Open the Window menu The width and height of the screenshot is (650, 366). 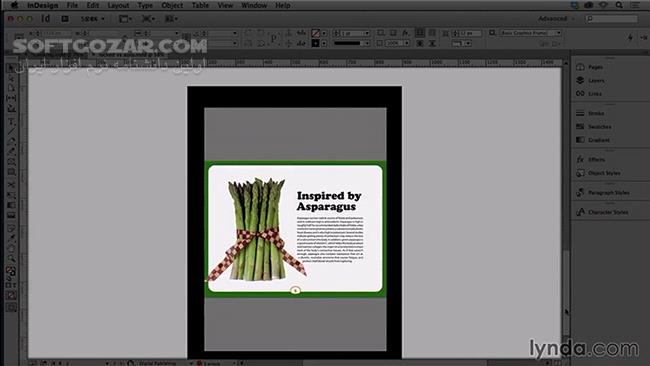coord(254,5)
